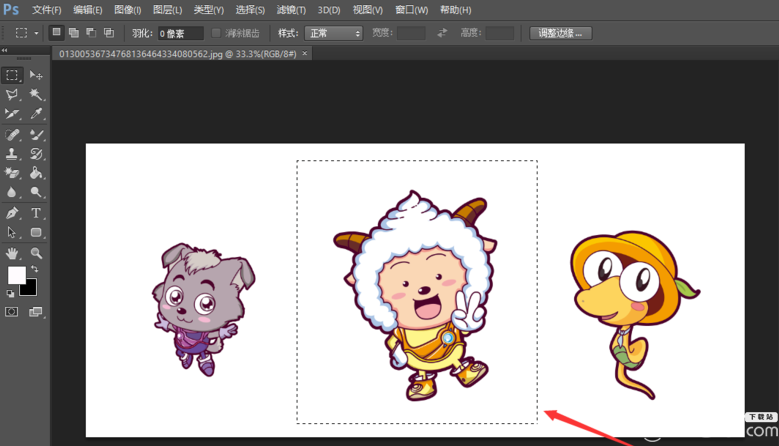This screenshot has width=779, height=446.
Task: Open the 选择(S) menu
Action: click(250, 10)
